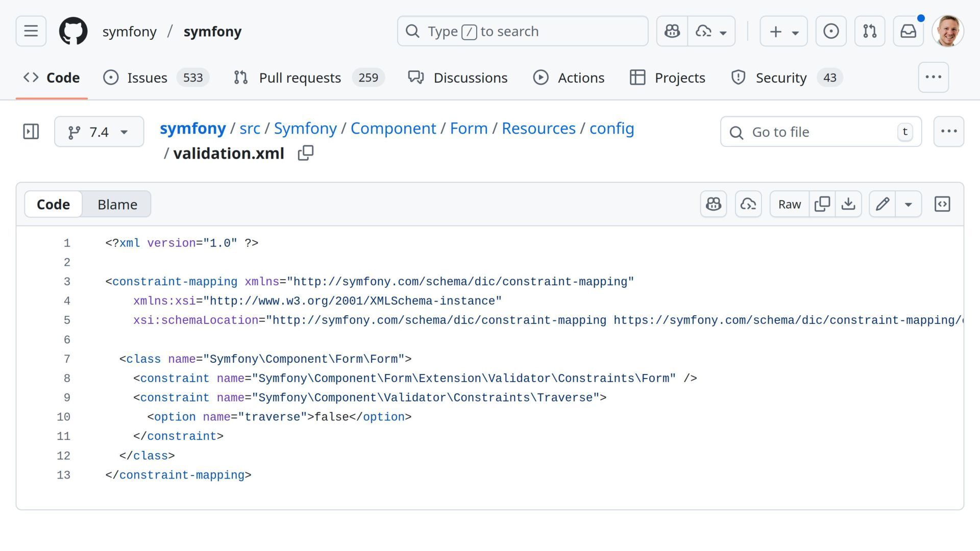Expand more edit options dropdown arrow
The image size is (980, 551).
click(908, 204)
